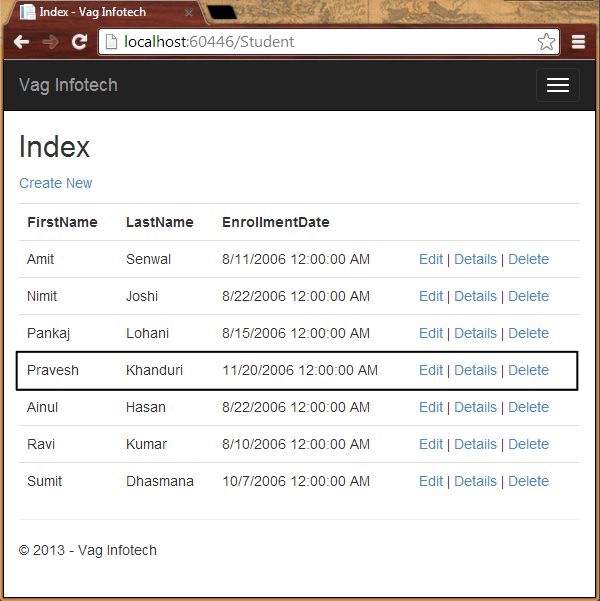
Task: Select the first name cell Sumit
Action: pyautogui.click(x=44, y=481)
